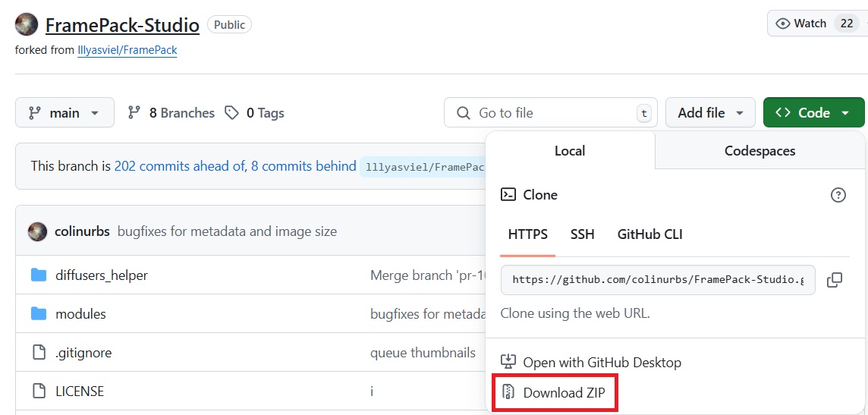
Task: Open the LICENSE file
Action: (x=79, y=391)
